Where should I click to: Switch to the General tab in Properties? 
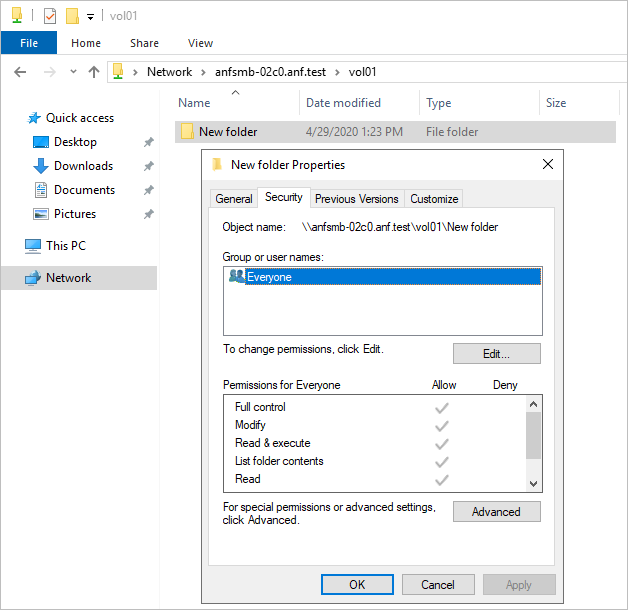click(x=233, y=199)
